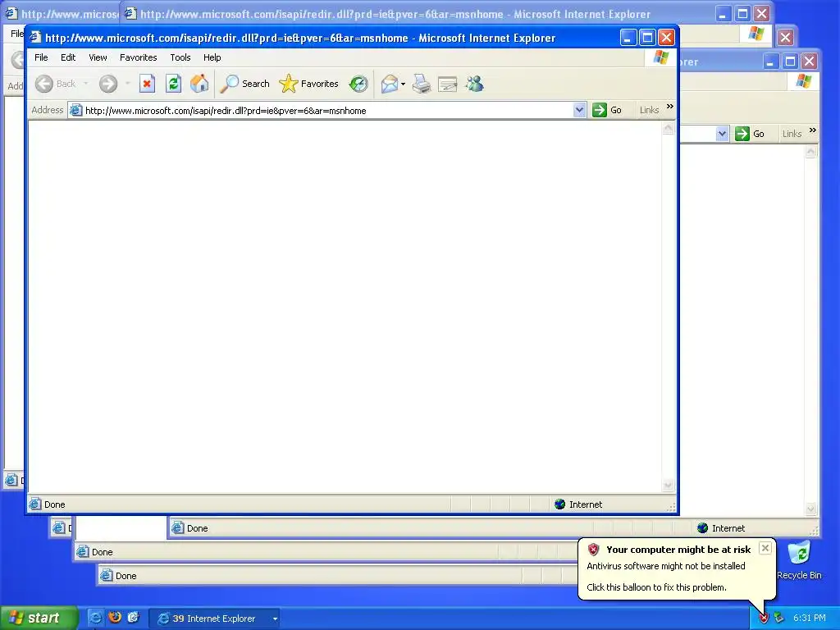840x630 pixels.
Task: Expand the Forward button history dropdown
Action: coord(127,84)
